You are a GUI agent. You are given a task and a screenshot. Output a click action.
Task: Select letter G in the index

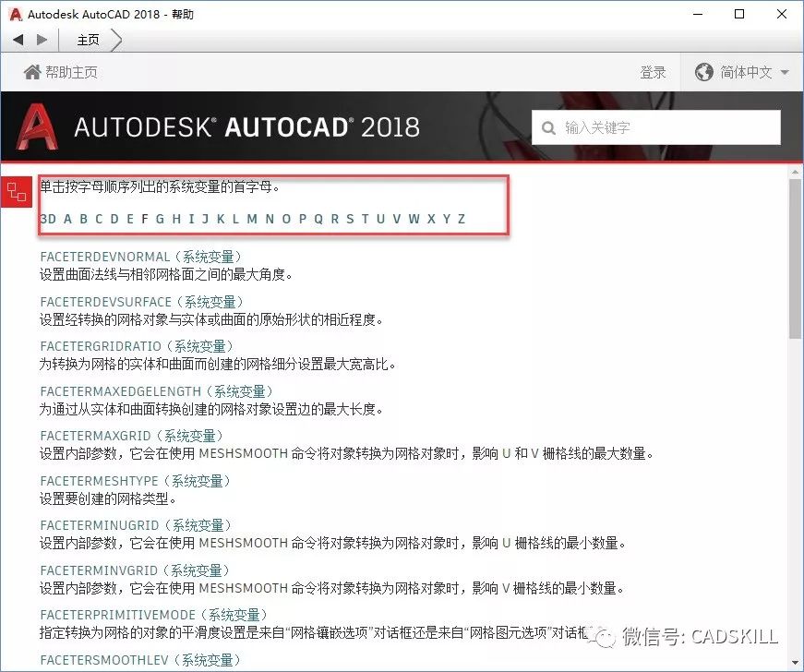(x=160, y=219)
